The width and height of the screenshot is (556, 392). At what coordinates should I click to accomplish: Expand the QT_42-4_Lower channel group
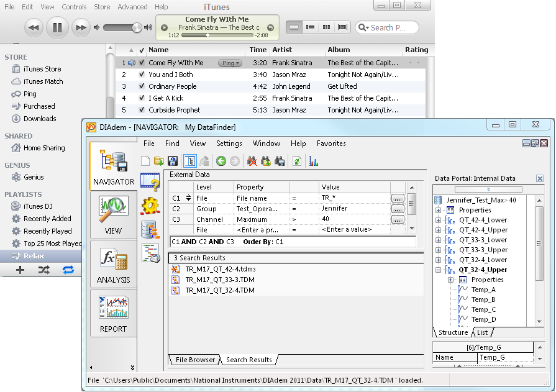tap(439, 220)
